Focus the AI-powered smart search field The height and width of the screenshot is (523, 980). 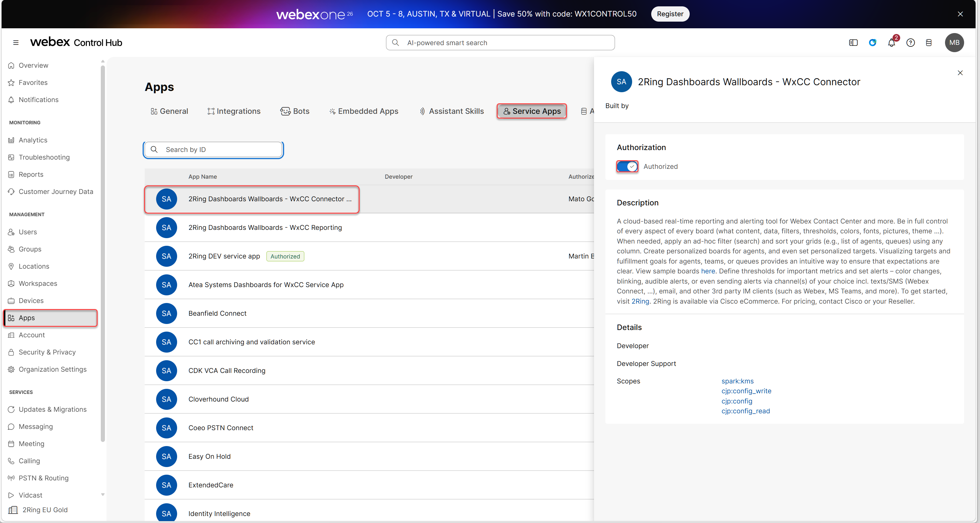click(500, 43)
